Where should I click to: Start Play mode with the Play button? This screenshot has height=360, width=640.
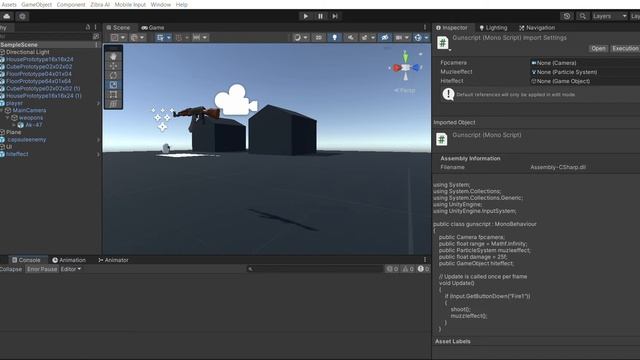coord(305,16)
